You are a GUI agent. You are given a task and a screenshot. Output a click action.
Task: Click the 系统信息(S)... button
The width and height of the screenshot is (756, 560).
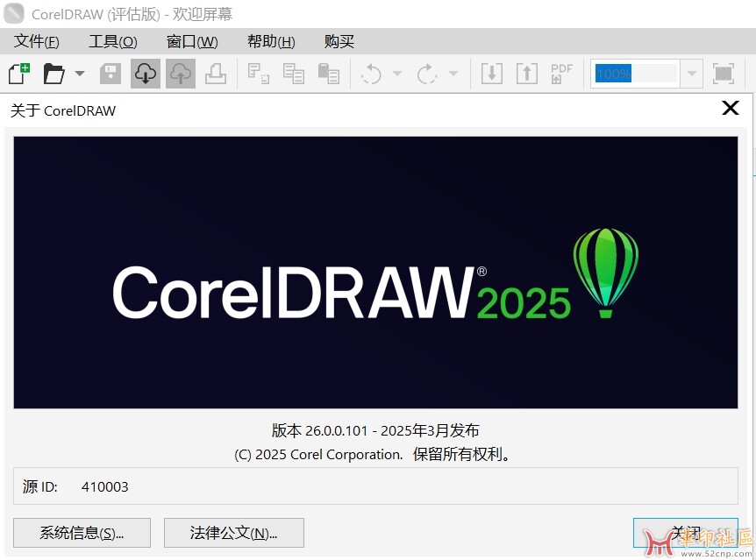click(82, 533)
